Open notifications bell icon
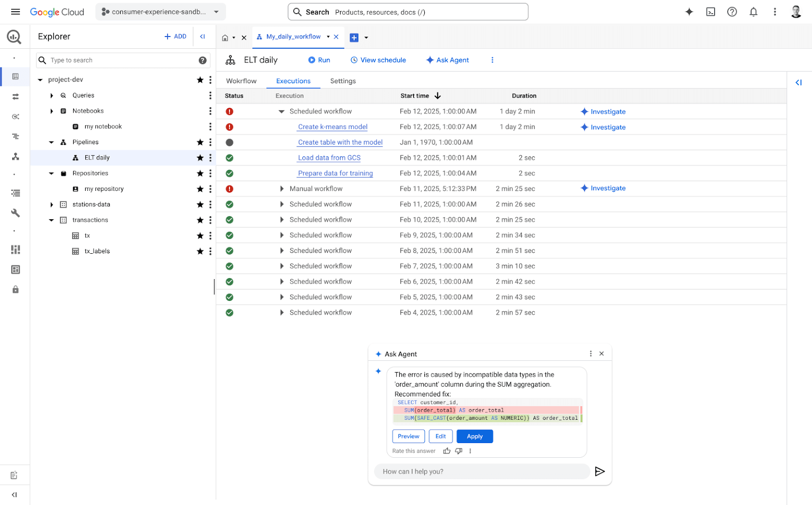Viewport: 812px width, 505px height. click(x=754, y=12)
